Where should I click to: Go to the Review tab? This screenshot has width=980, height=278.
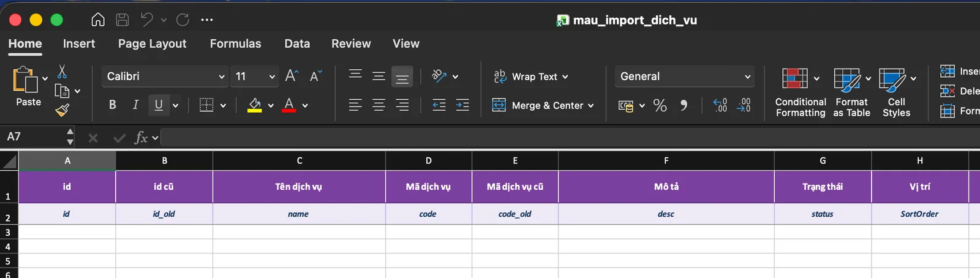coord(351,43)
